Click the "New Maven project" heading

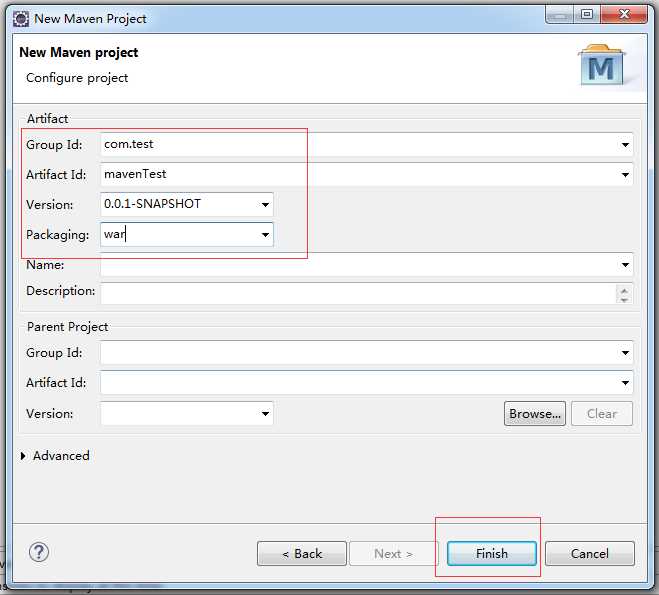(x=79, y=53)
